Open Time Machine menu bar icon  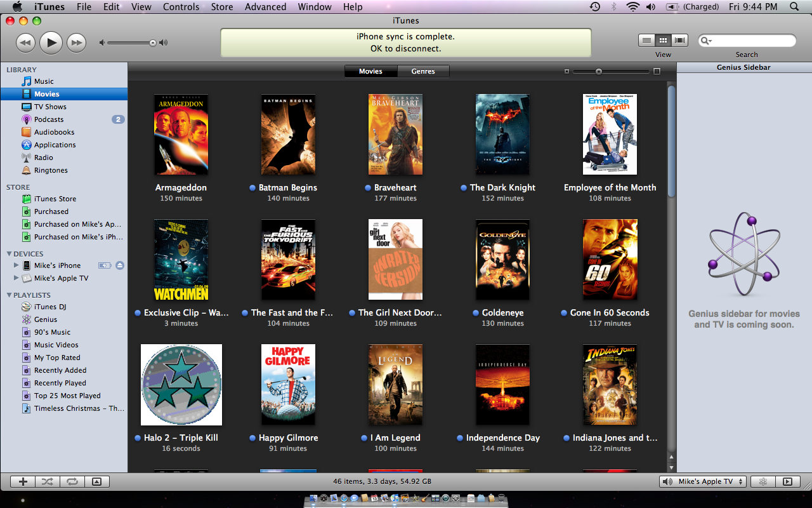tap(594, 7)
